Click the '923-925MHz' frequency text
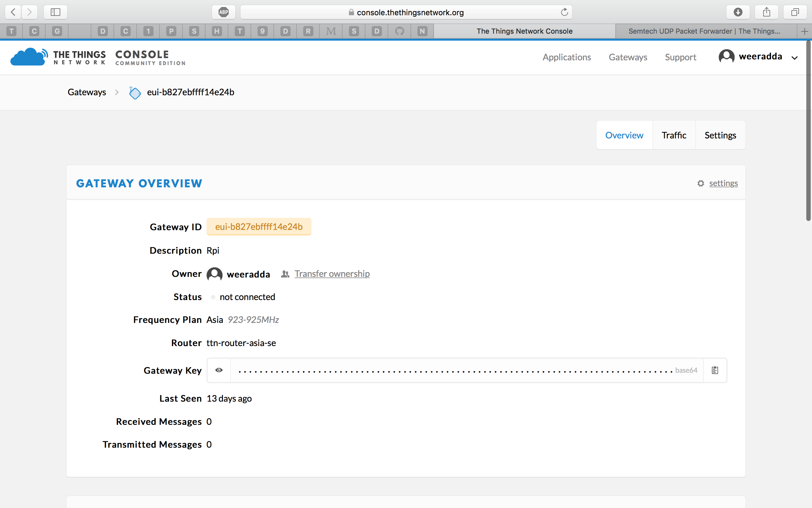Image resolution: width=812 pixels, height=508 pixels. (253, 319)
